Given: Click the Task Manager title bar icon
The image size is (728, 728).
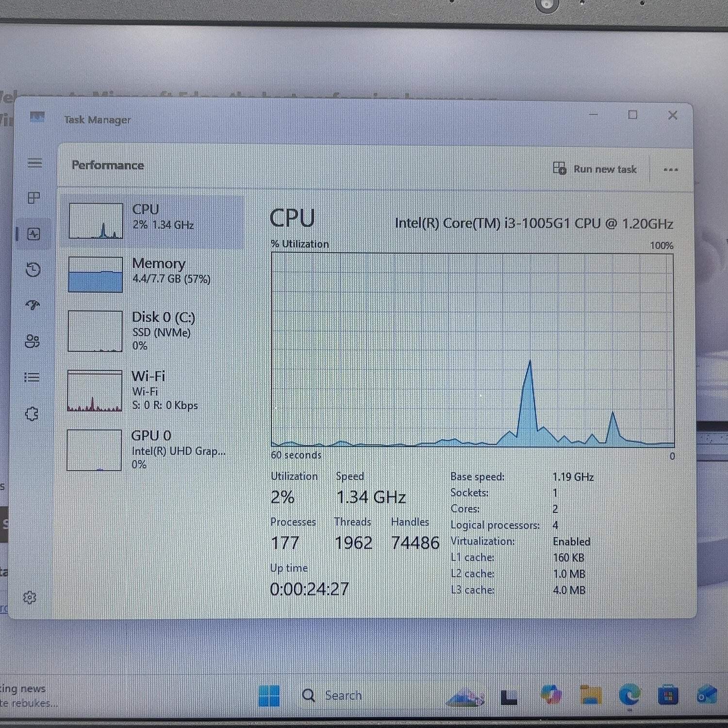Looking at the screenshot, I should [37, 117].
